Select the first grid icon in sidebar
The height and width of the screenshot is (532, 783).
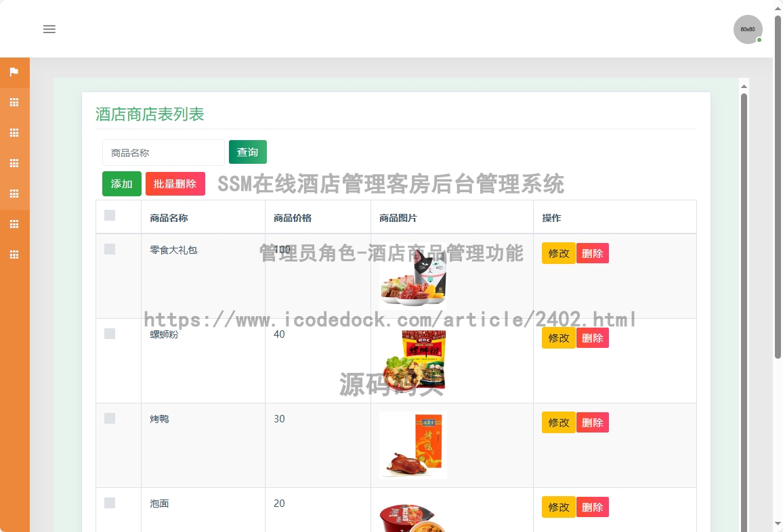[14, 103]
